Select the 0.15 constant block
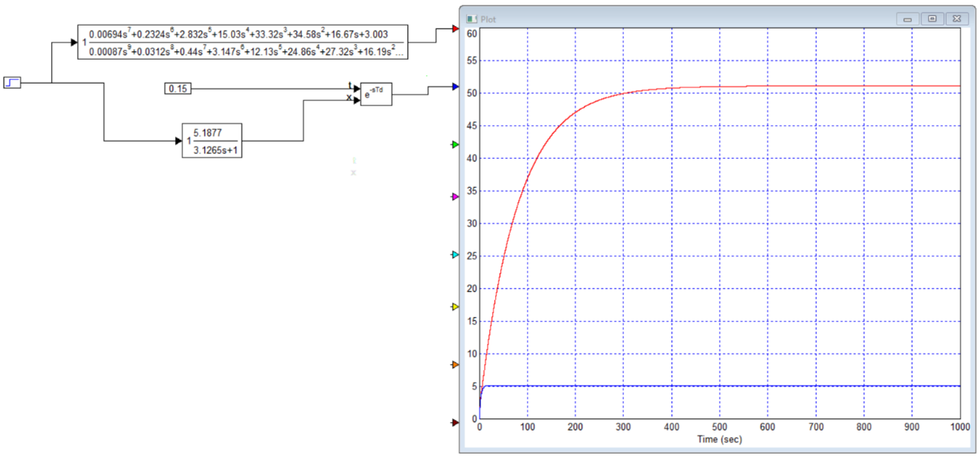The image size is (980, 460). click(178, 89)
